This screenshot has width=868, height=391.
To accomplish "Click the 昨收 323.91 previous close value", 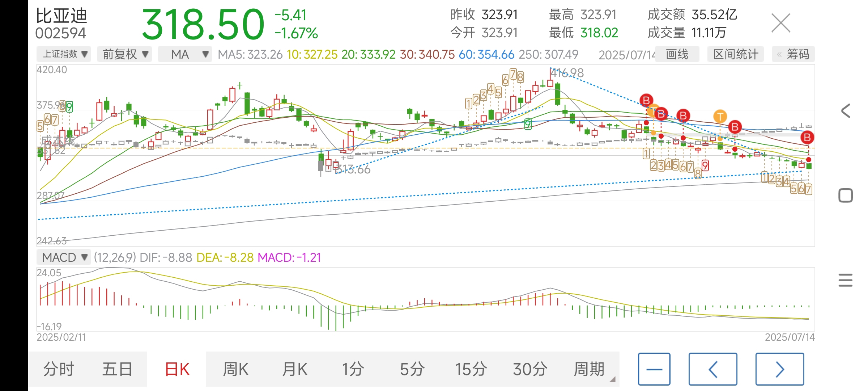I will [x=484, y=15].
